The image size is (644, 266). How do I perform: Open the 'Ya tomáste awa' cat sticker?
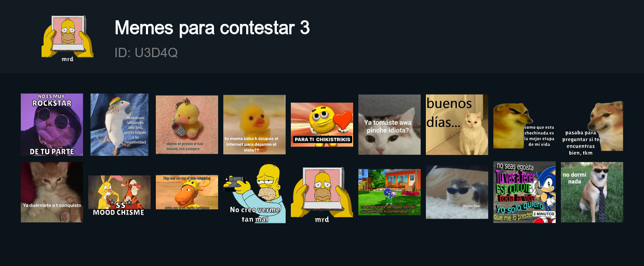tap(390, 125)
